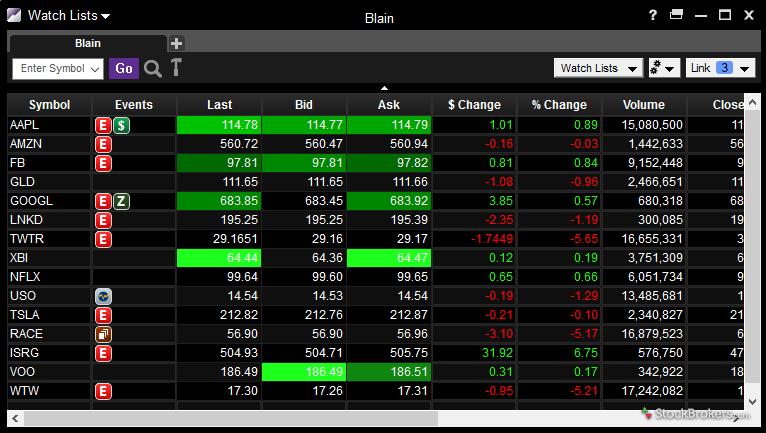Click the magnifier symbol search icon
This screenshot has height=433, width=766.
coord(153,69)
